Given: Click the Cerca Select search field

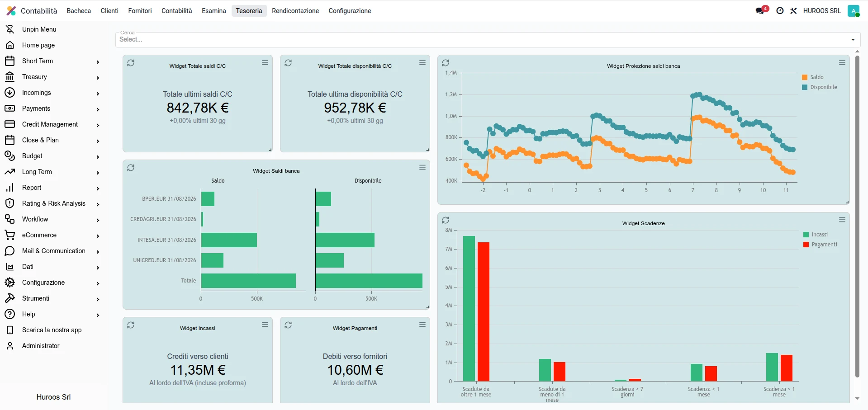Looking at the screenshot, I should point(488,39).
